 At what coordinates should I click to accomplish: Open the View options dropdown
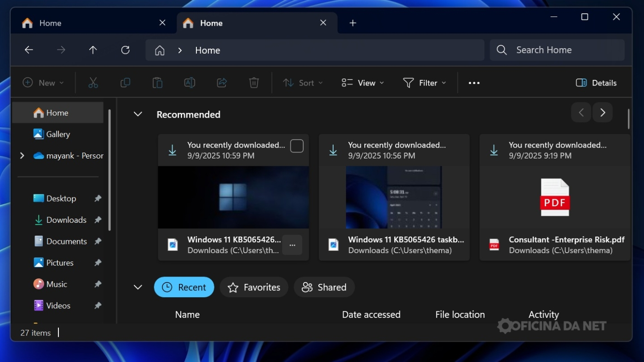pyautogui.click(x=363, y=83)
